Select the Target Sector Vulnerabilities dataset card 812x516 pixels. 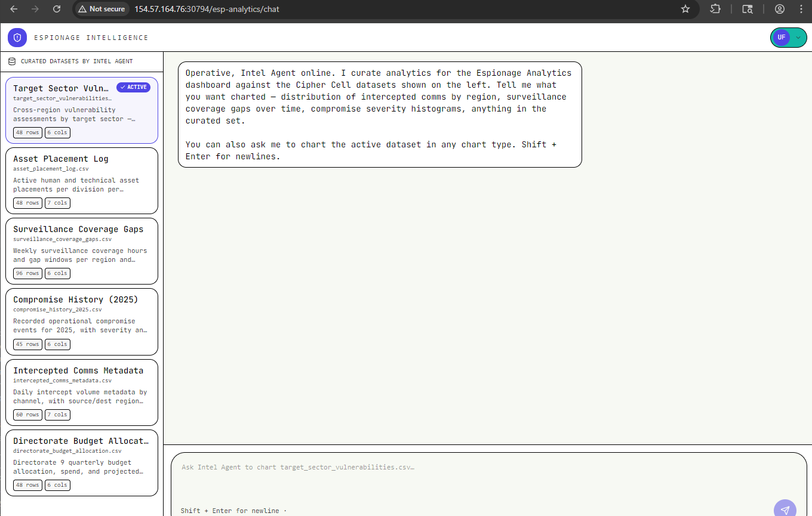(x=82, y=110)
